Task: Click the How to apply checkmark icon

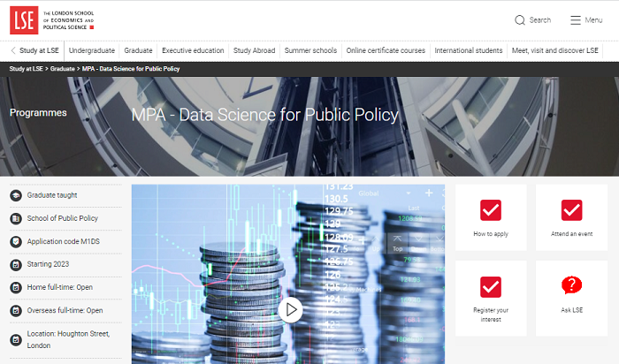Action: click(491, 210)
